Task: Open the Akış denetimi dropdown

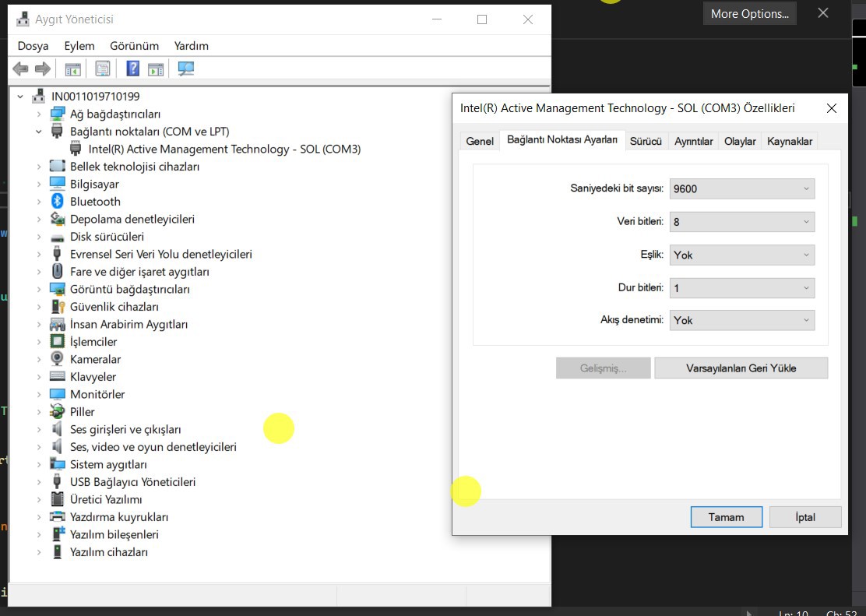Action: click(x=741, y=320)
